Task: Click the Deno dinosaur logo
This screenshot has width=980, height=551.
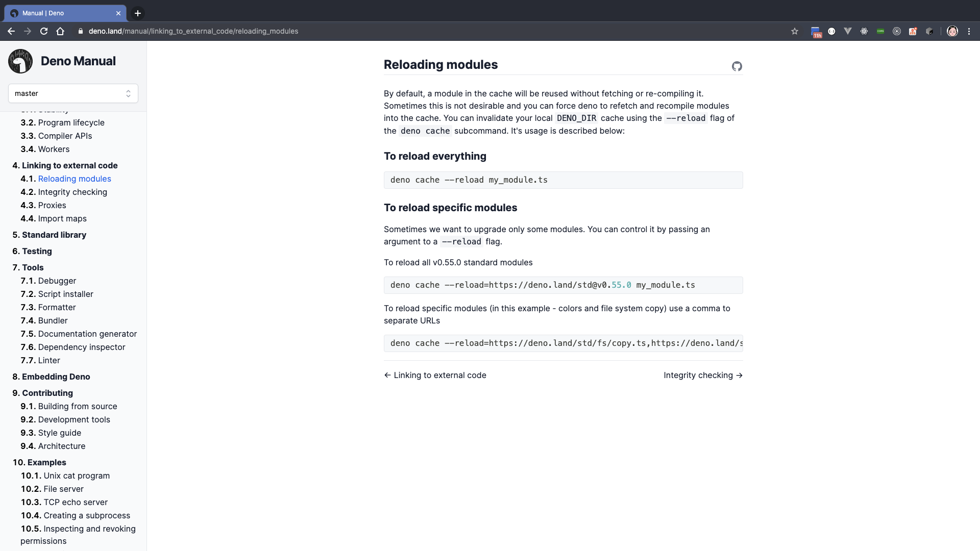Action: [x=20, y=61]
